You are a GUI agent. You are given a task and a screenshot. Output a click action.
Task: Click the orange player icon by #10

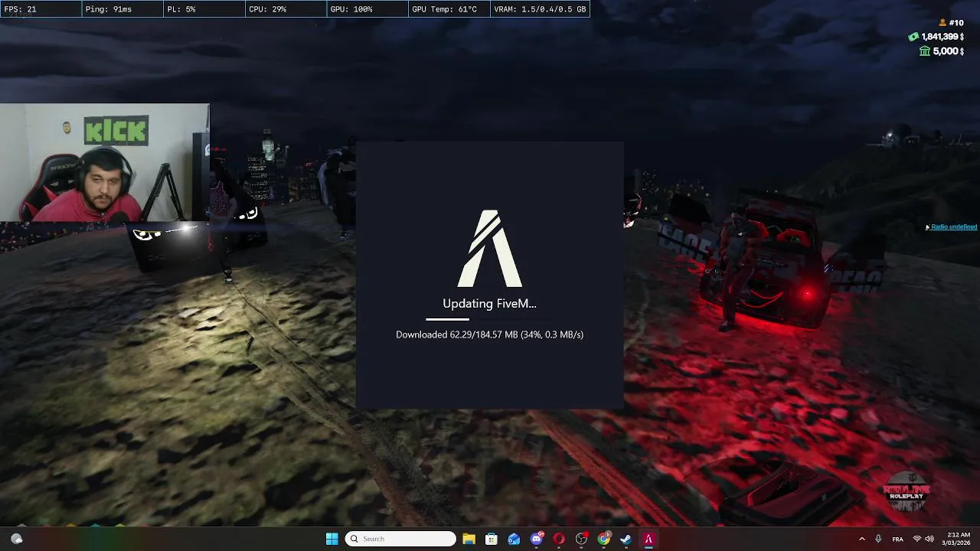pos(942,23)
